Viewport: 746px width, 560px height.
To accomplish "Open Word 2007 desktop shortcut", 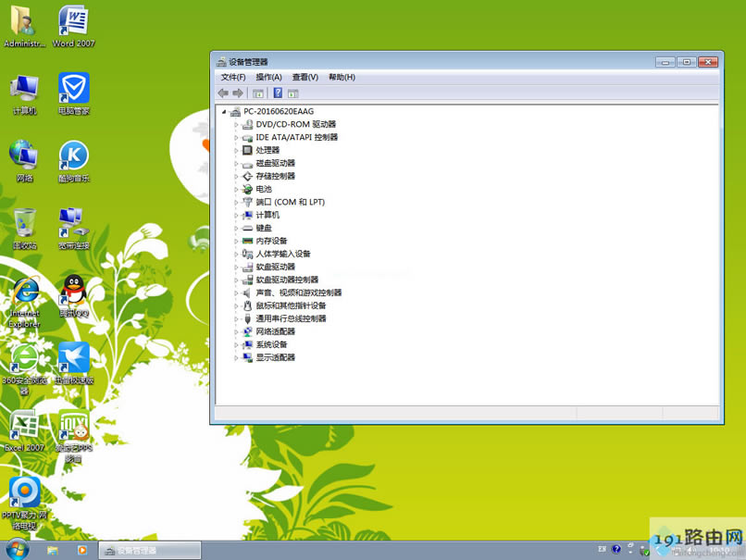I will (73, 27).
